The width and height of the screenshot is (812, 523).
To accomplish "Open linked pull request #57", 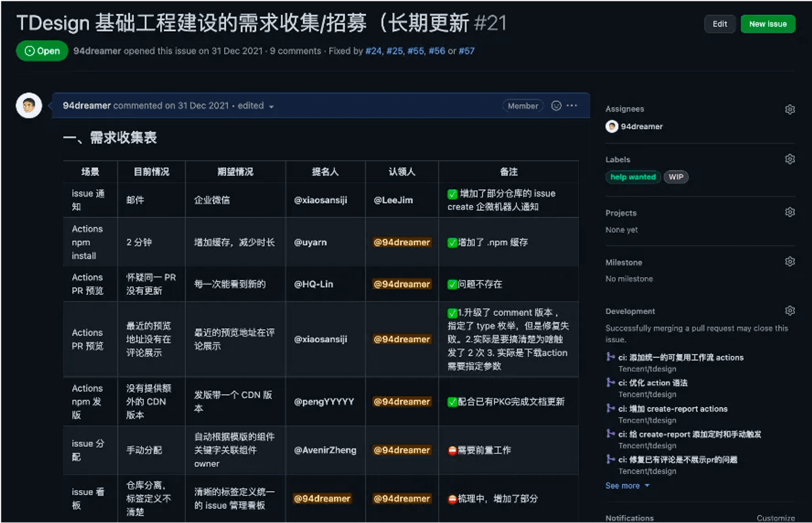I will point(466,51).
